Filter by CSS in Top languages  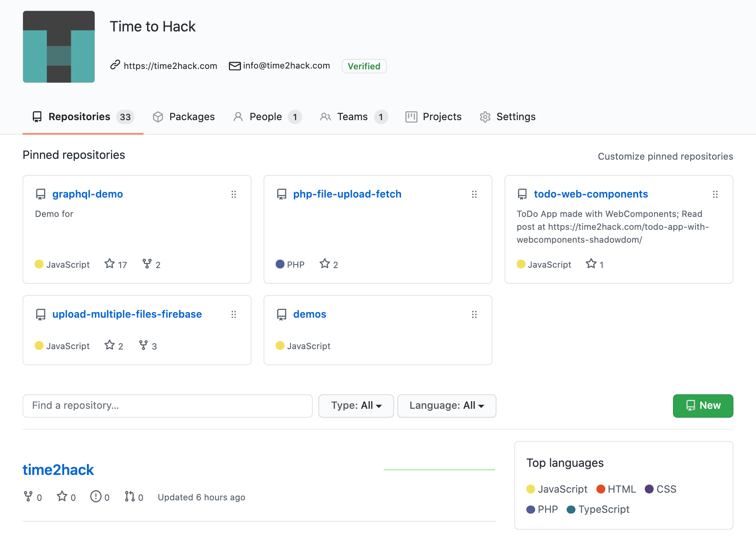[x=661, y=489]
